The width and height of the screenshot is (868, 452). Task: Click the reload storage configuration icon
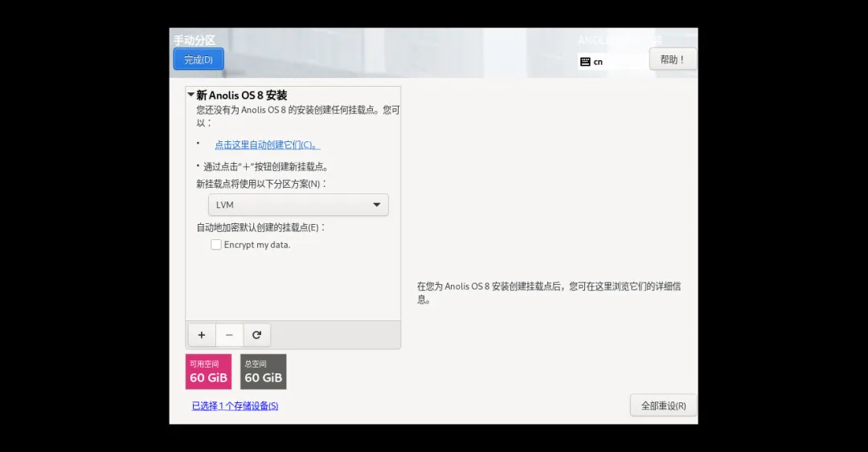coord(257,335)
